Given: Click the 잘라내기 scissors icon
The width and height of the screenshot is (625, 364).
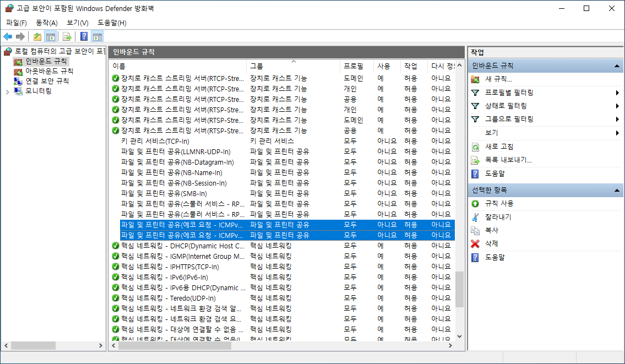Looking at the screenshot, I should coord(475,217).
